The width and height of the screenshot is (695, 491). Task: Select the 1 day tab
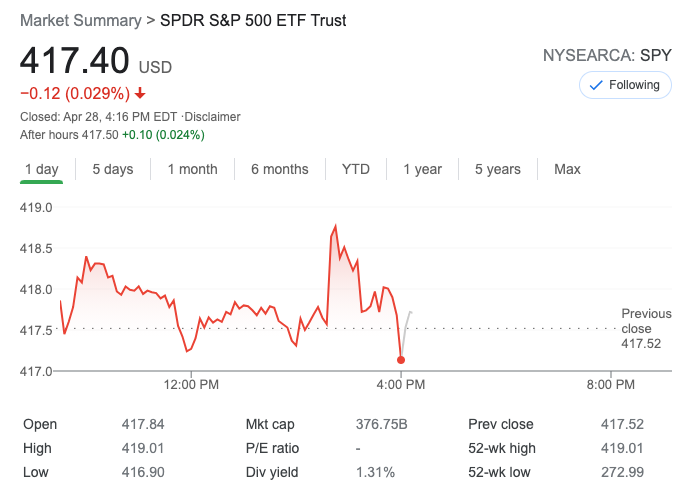tap(41, 169)
